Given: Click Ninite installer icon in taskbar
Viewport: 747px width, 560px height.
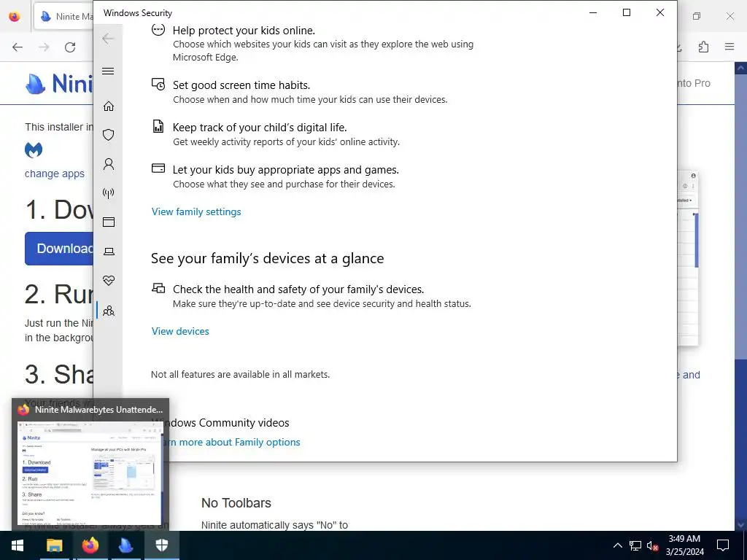Looking at the screenshot, I should (x=125, y=545).
